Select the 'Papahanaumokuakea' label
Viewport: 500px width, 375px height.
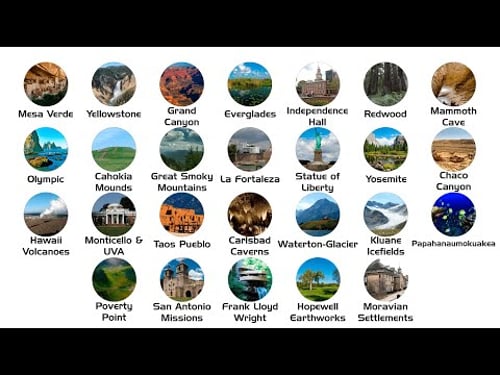click(x=453, y=244)
